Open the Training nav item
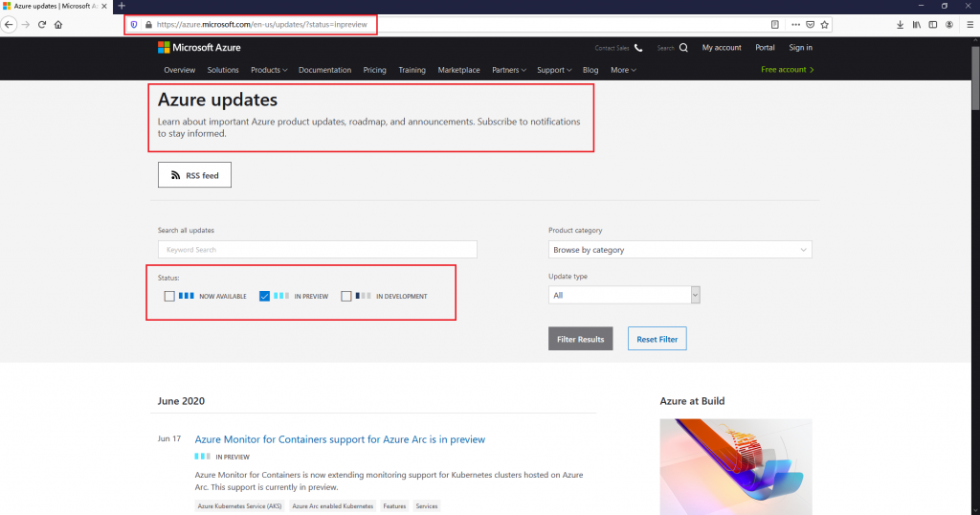This screenshot has height=515, width=980. 412,70
